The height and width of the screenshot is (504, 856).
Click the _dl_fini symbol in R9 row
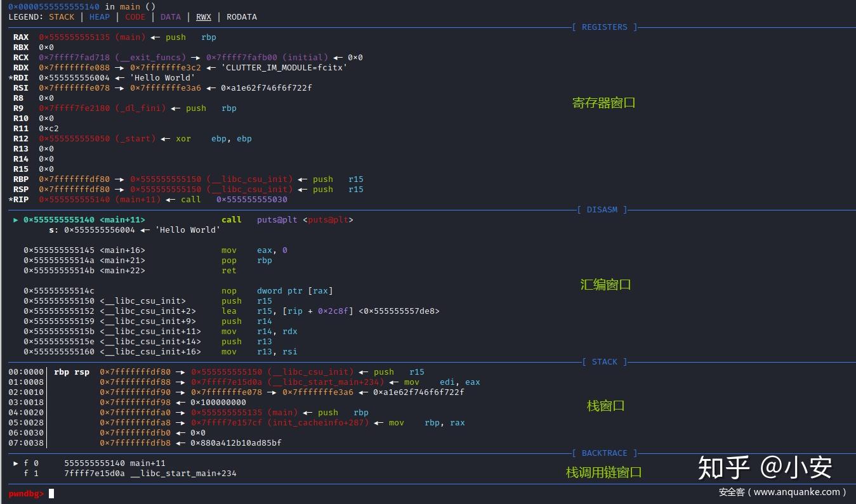pyautogui.click(x=140, y=108)
